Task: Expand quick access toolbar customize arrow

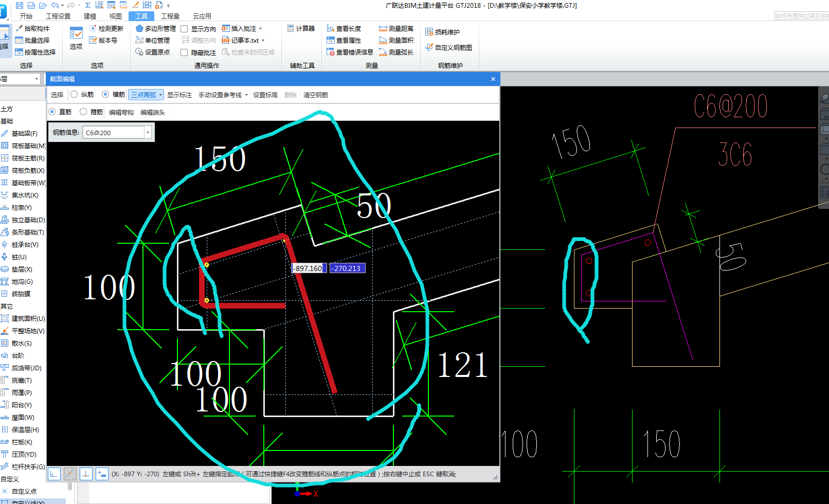Action: point(168,5)
